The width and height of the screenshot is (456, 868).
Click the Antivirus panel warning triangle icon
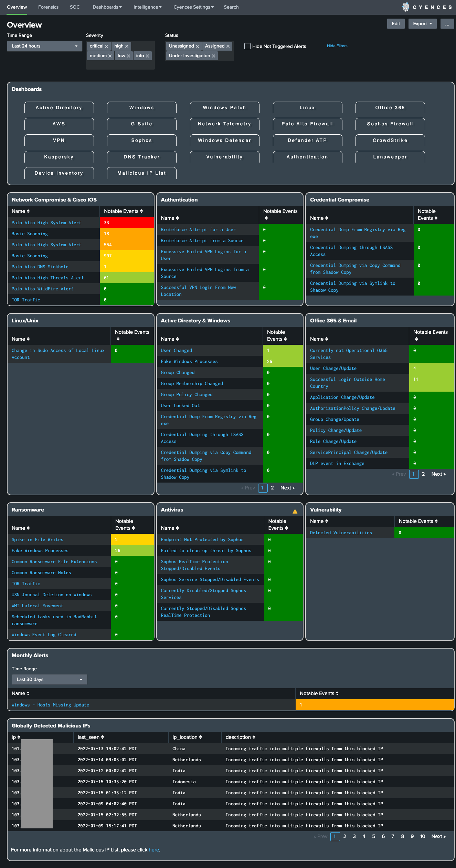(295, 511)
